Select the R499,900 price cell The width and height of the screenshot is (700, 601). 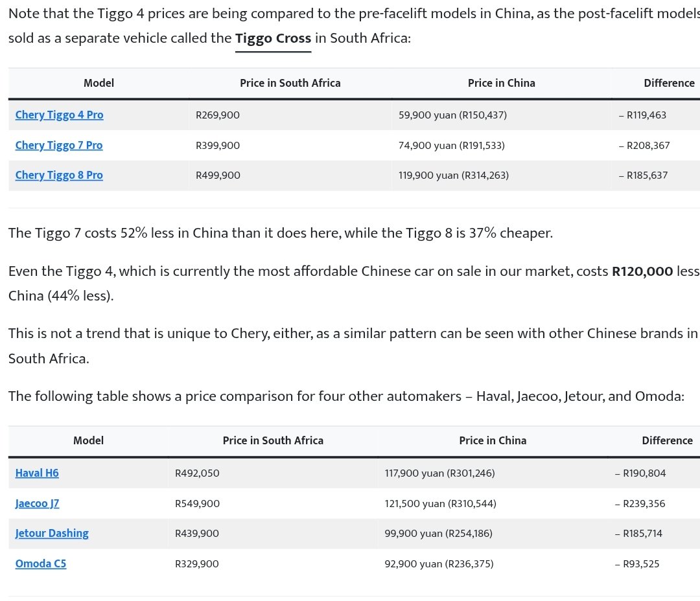[x=290, y=176]
